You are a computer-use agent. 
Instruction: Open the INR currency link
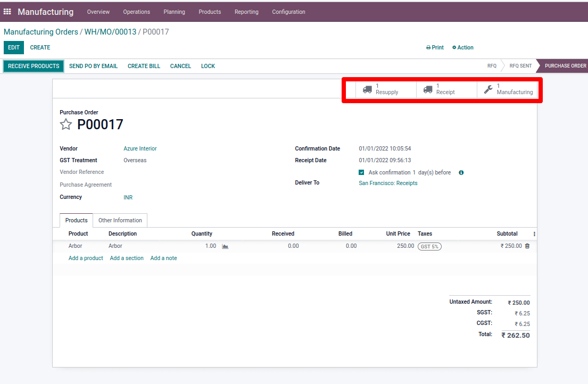[x=128, y=197]
